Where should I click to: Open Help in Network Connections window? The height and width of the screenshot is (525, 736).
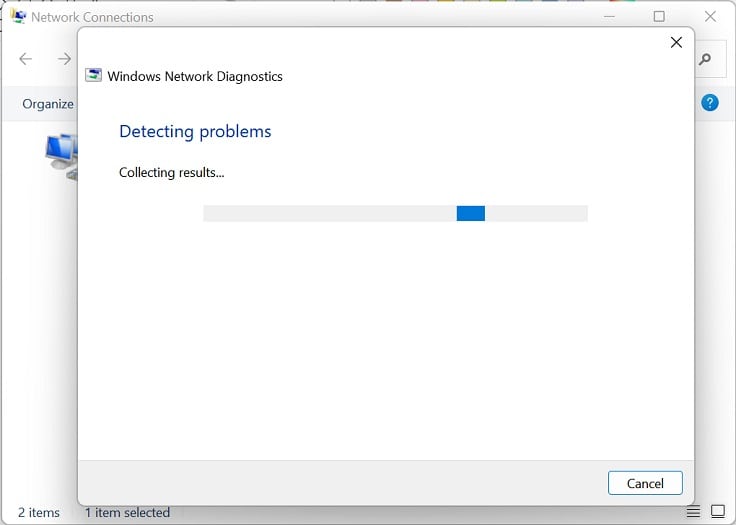point(709,102)
